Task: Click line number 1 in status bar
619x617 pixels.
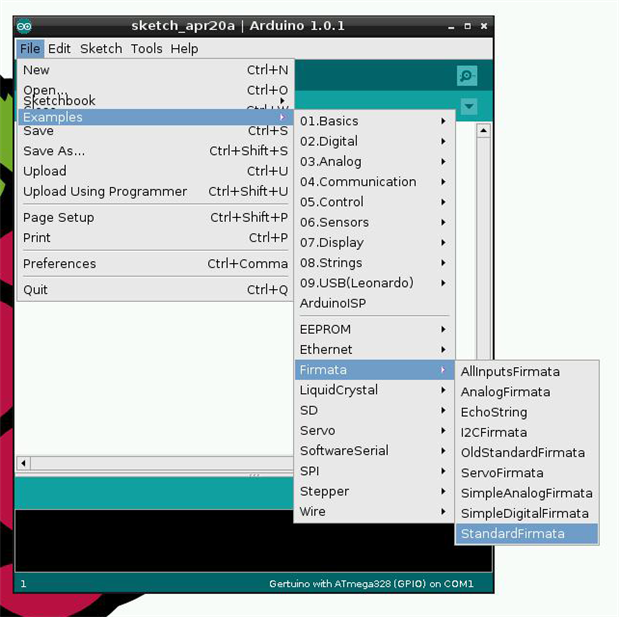Action: tap(23, 583)
